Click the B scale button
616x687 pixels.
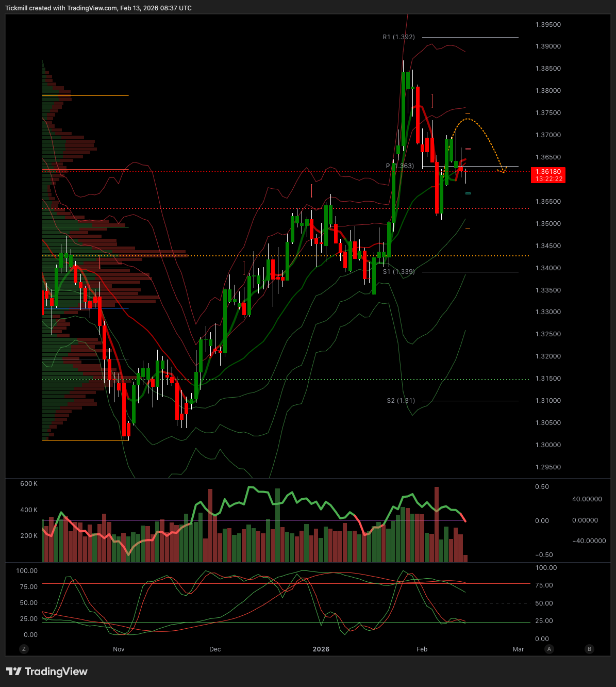coord(590,649)
